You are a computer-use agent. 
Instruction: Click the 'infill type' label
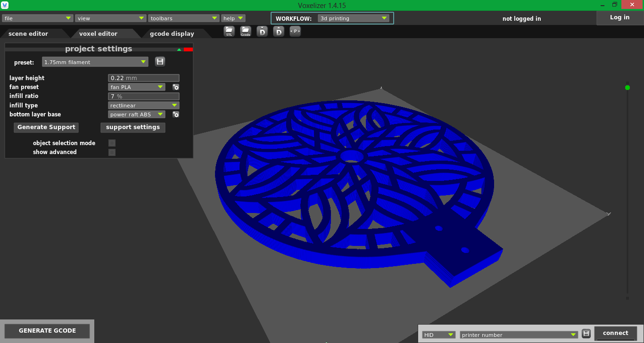pyautogui.click(x=24, y=106)
